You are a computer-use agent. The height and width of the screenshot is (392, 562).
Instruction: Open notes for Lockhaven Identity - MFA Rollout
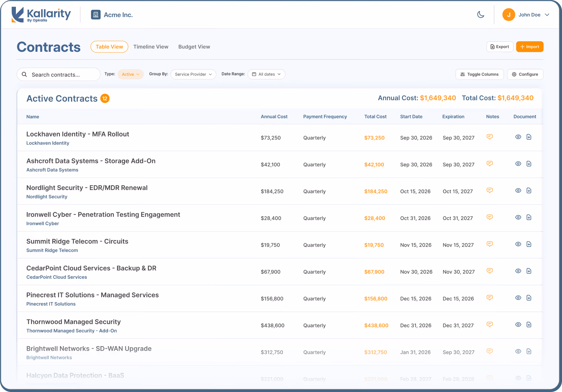490,137
